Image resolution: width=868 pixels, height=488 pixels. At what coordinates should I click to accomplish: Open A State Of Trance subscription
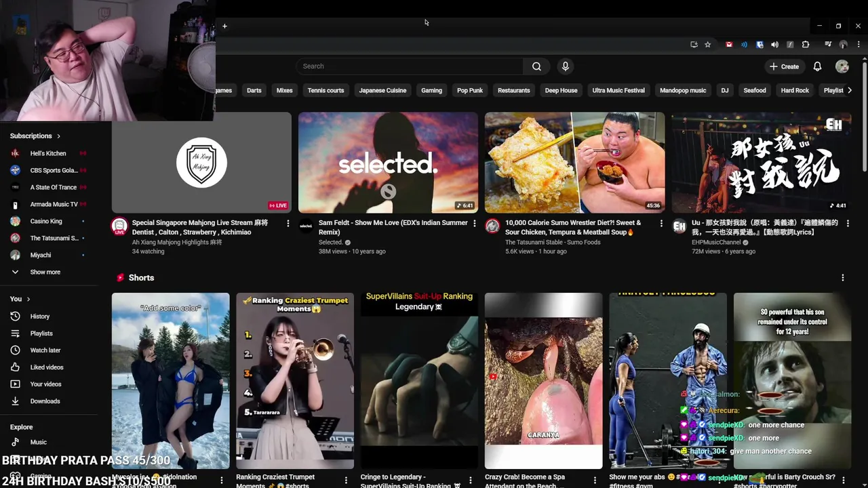click(47, 187)
